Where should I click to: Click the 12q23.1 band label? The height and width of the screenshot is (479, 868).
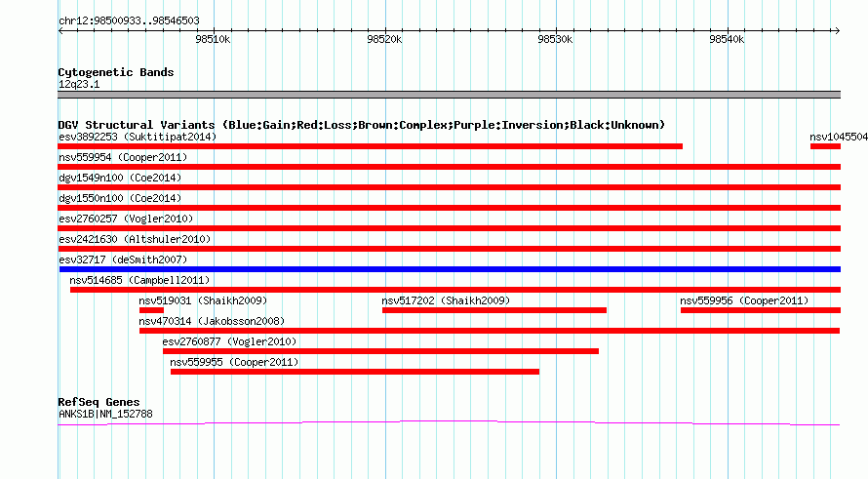[x=79, y=84]
